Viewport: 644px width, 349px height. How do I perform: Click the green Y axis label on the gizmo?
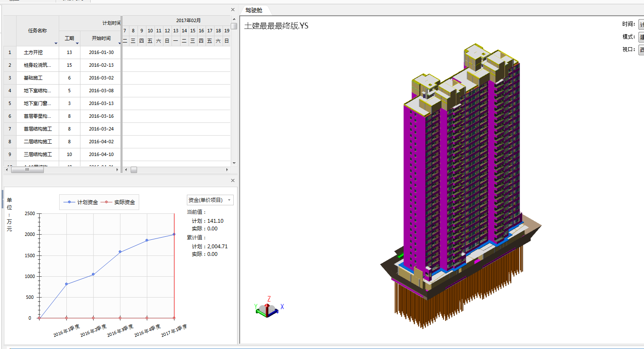256,306
